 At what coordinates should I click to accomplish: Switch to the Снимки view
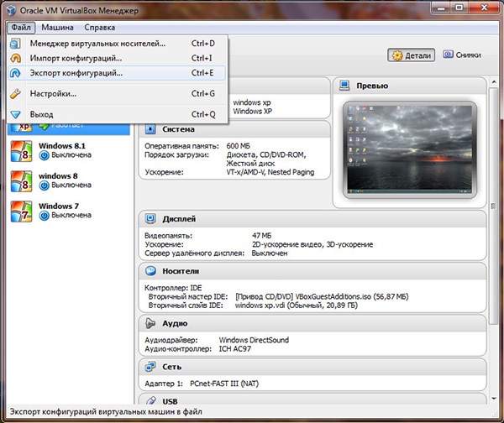pyautogui.click(x=461, y=55)
